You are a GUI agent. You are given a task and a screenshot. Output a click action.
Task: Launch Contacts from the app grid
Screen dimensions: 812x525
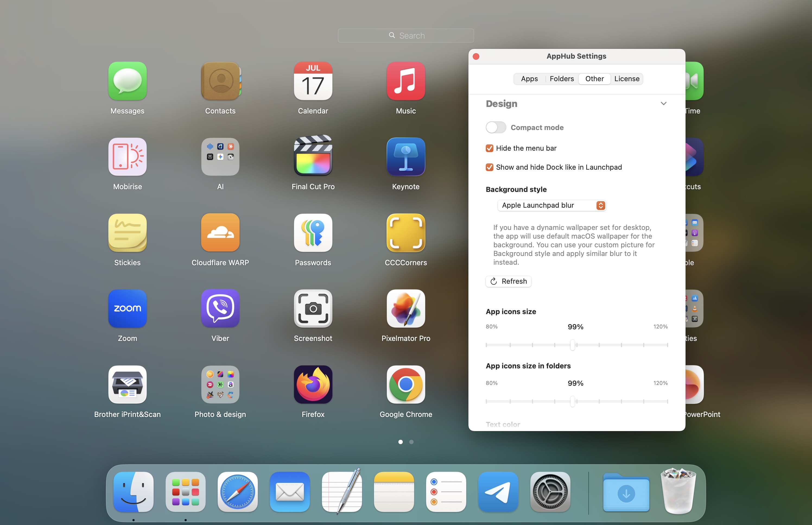coord(220,81)
